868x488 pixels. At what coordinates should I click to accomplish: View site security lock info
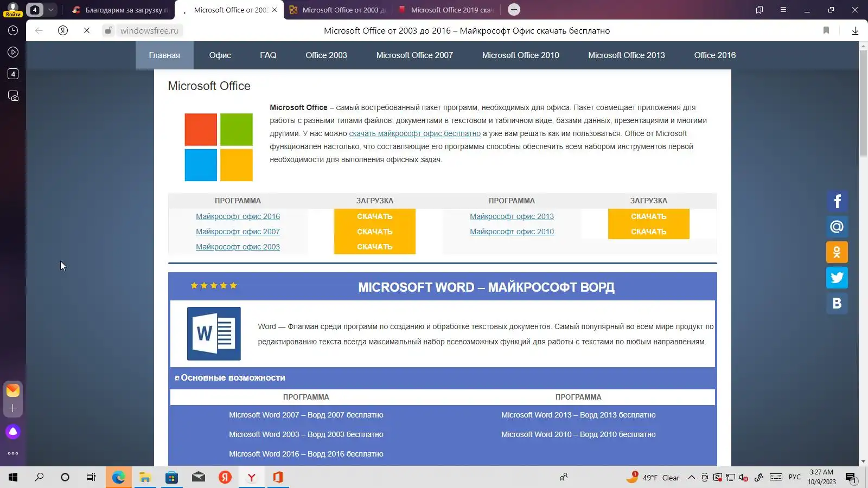(x=108, y=31)
